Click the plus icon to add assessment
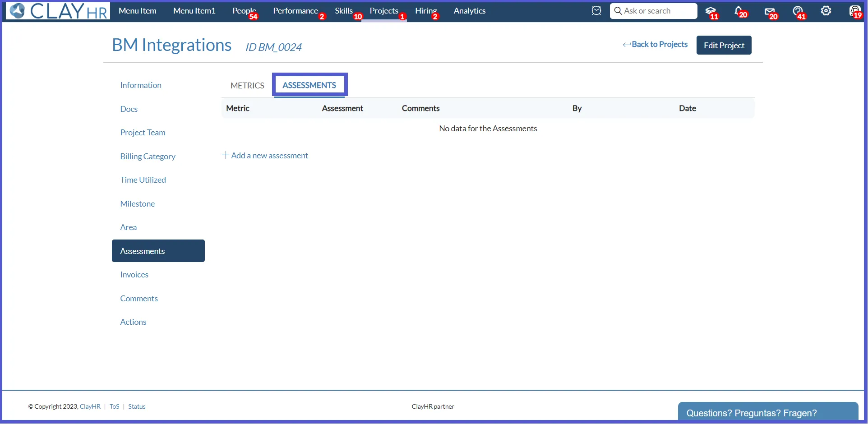Viewport: 868px width, 424px height. click(x=226, y=155)
